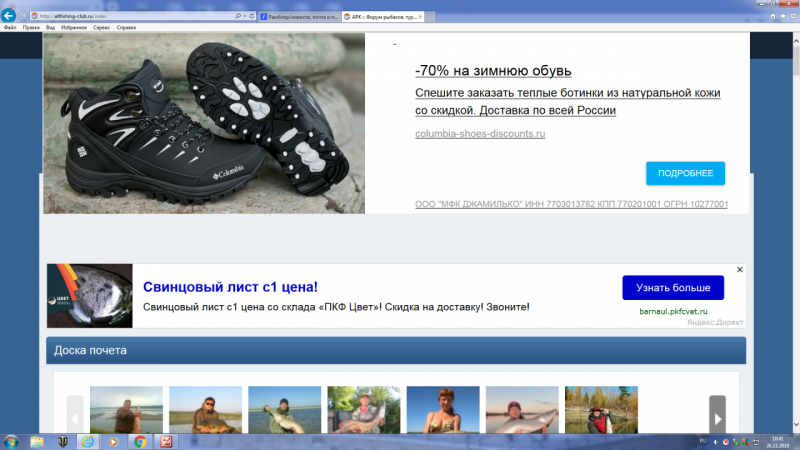Click 'Спешите заказать теплые ботинки' ad text

tap(567, 102)
